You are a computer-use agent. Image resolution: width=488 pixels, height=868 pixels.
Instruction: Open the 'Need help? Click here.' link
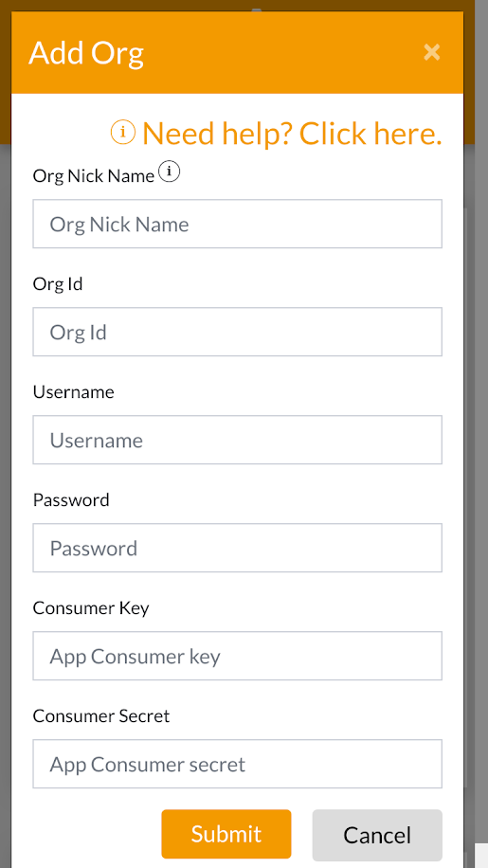[292, 134]
